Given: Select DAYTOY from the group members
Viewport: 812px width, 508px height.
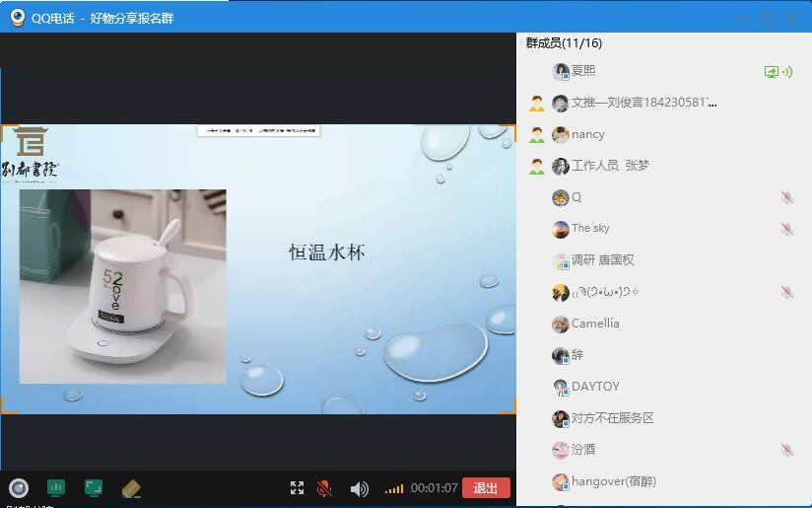Looking at the screenshot, I should click(594, 387).
